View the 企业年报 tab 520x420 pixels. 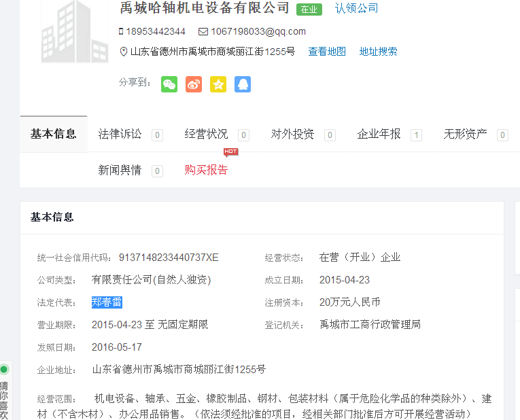[379, 134]
